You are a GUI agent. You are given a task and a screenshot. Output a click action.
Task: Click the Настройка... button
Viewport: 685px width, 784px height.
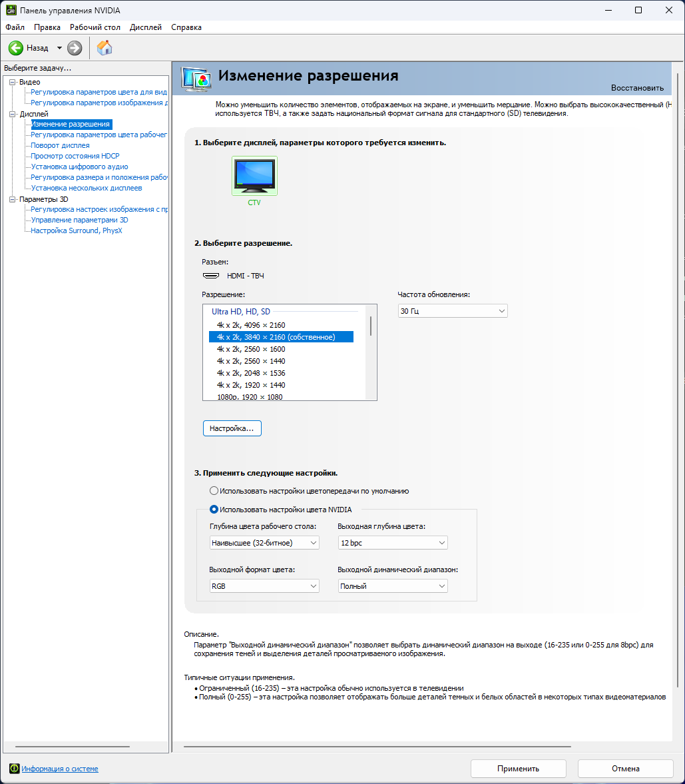pyautogui.click(x=232, y=428)
